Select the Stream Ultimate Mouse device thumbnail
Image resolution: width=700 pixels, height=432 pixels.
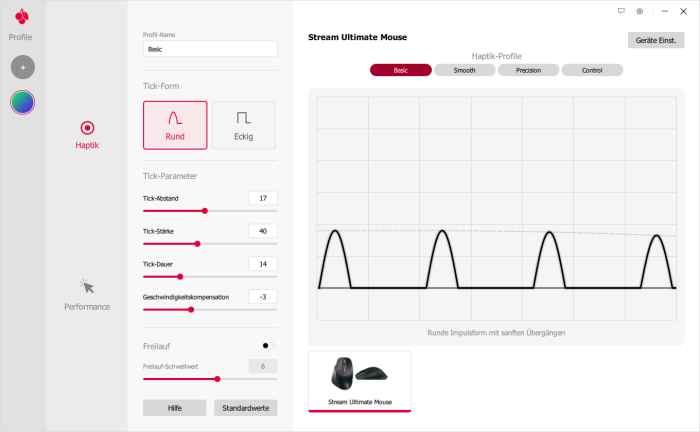click(359, 380)
